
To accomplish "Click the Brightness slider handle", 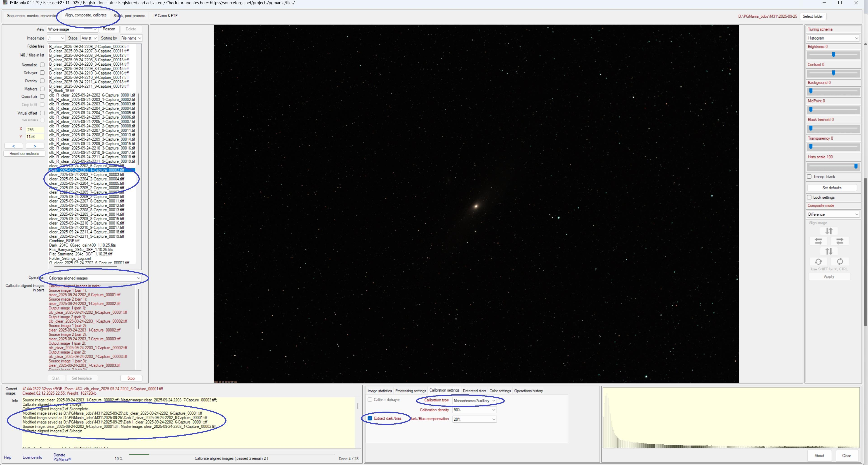I will coord(833,55).
